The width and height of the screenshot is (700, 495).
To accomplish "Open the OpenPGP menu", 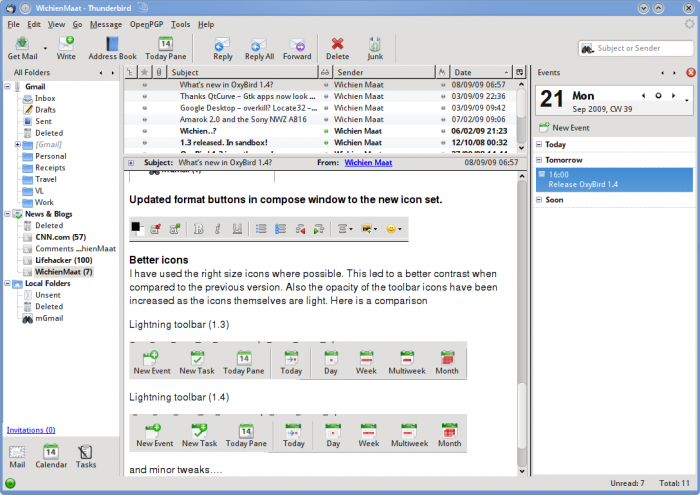I will (x=146, y=24).
